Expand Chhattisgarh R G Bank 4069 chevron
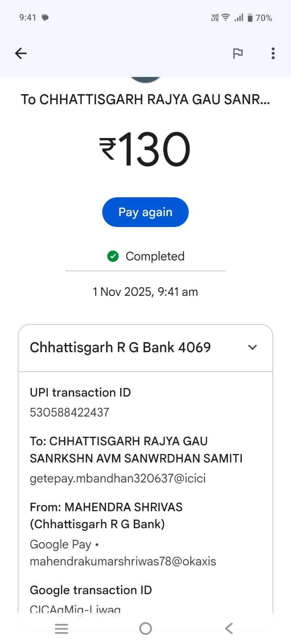Image resolution: width=291 pixels, height=644 pixels. pos(252,347)
